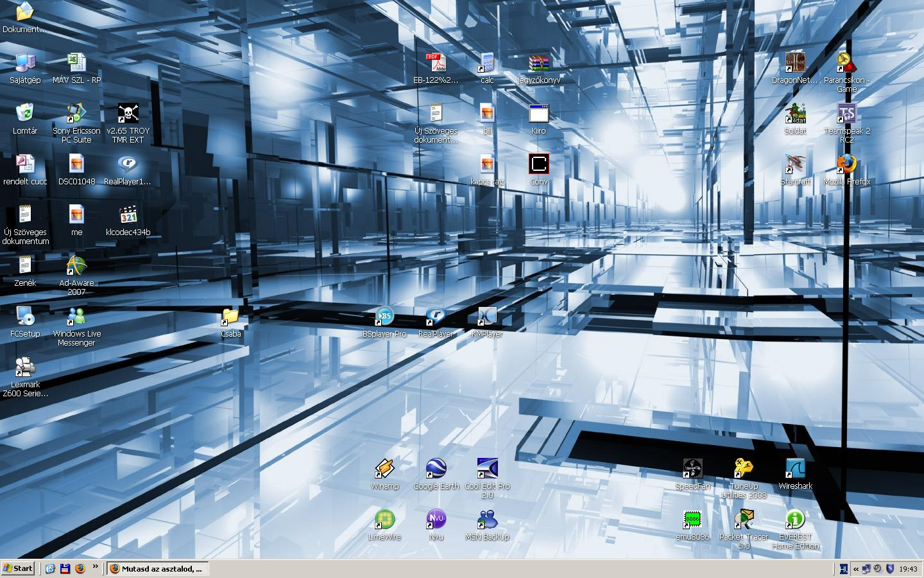
Task: Open the HU language bar indicator
Action: [x=843, y=569]
